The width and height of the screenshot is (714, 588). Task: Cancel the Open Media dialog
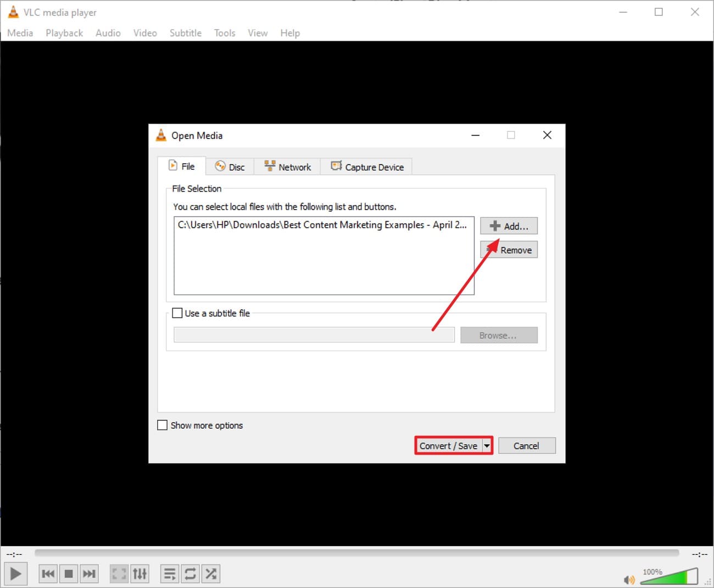tap(526, 445)
